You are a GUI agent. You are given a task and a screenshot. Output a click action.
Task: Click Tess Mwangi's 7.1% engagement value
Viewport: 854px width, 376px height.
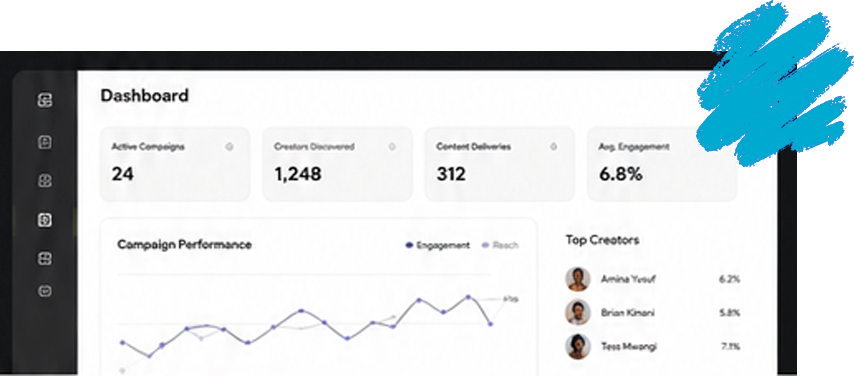pyautogui.click(x=730, y=347)
